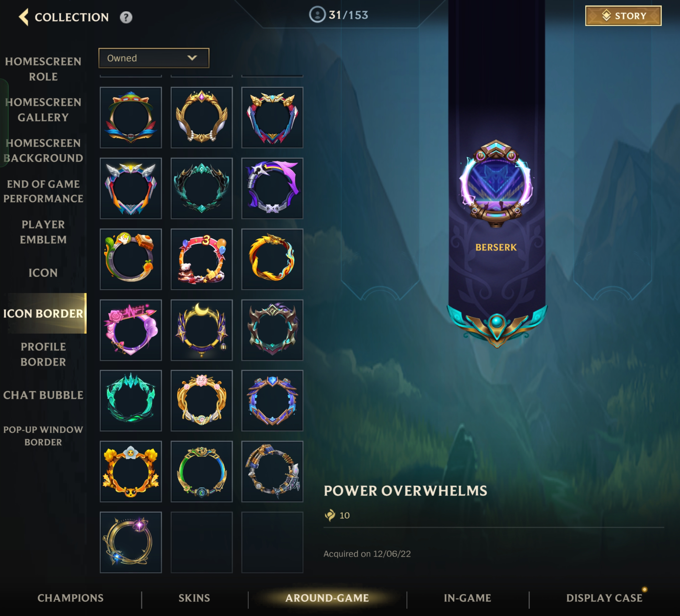Select the cosmic star orbit border
Screen dimensions: 680x616
click(131, 542)
